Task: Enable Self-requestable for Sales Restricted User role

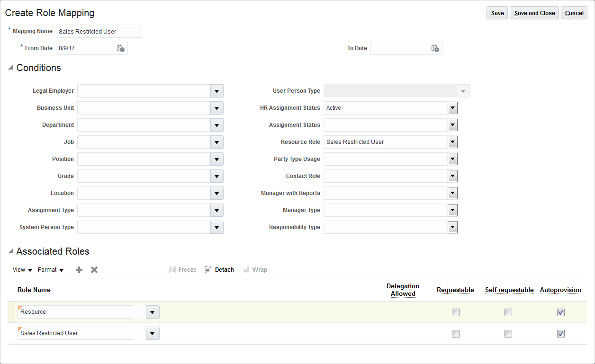Action: [x=508, y=334]
